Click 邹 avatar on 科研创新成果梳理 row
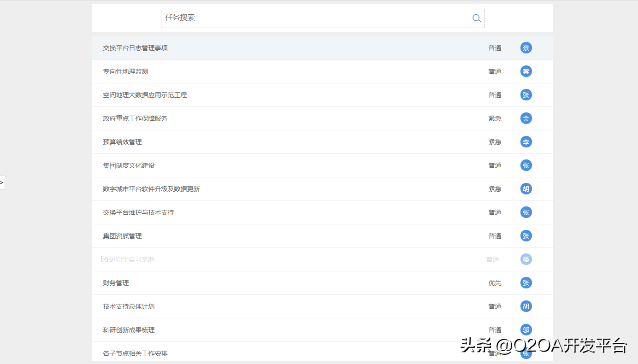The height and width of the screenshot is (364, 638). point(526,329)
